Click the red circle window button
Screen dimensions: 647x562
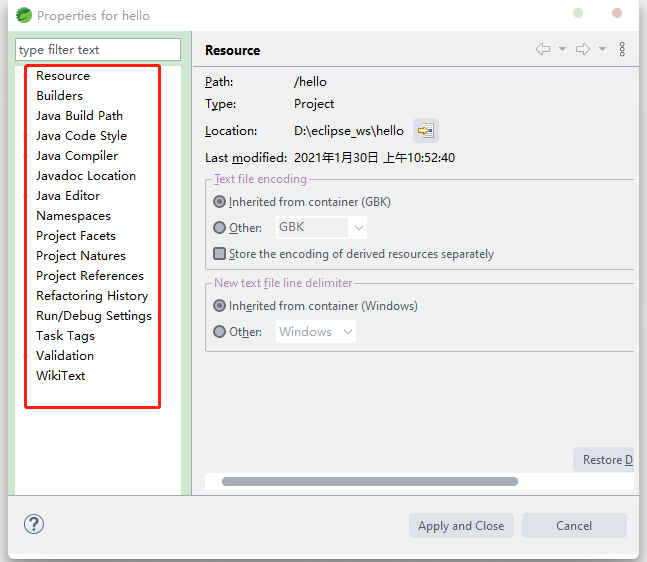tap(617, 14)
